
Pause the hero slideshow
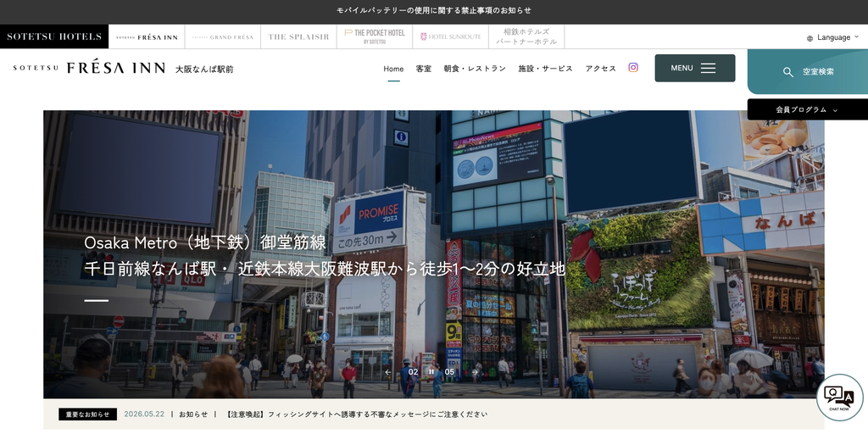[x=431, y=372]
